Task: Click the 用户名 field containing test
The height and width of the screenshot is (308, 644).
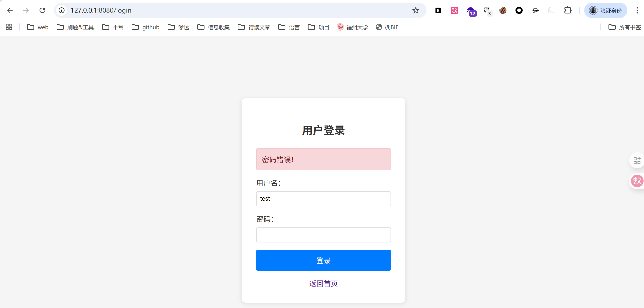Action: click(323, 199)
